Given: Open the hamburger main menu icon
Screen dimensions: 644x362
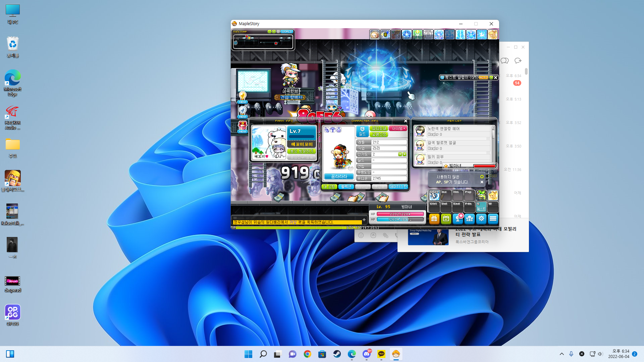Looking at the screenshot, I should pos(493,219).
